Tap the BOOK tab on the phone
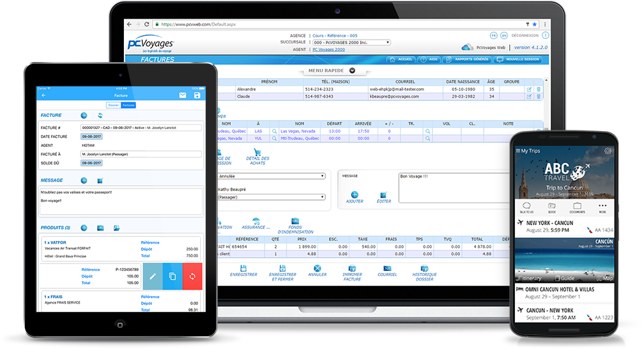 coord(551,208)
